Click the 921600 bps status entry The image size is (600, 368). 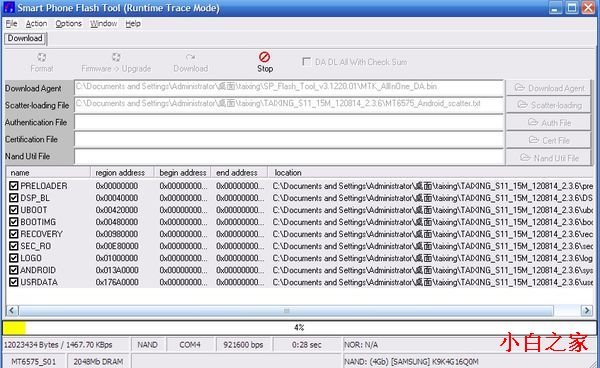pos(243,345)
